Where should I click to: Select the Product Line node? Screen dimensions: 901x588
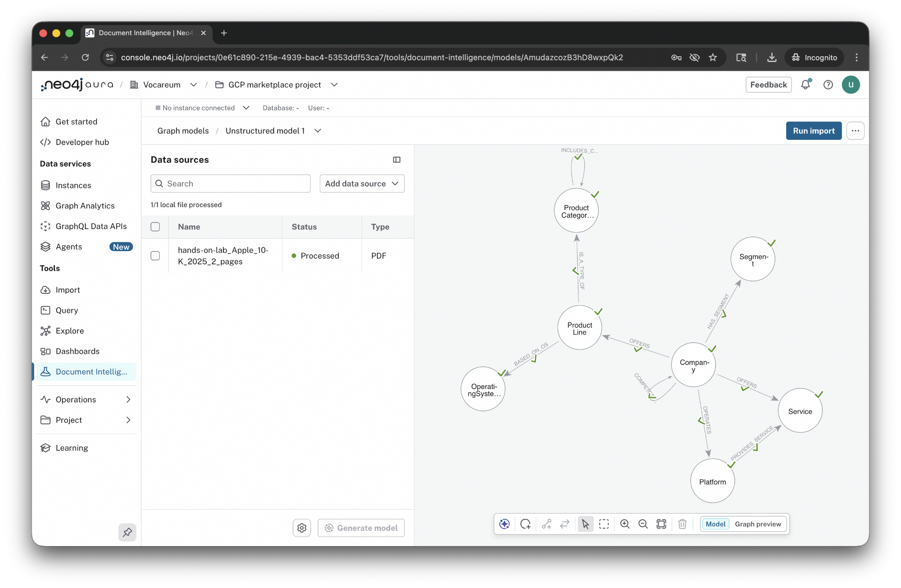pyautogui.click(x=580, y=328)
